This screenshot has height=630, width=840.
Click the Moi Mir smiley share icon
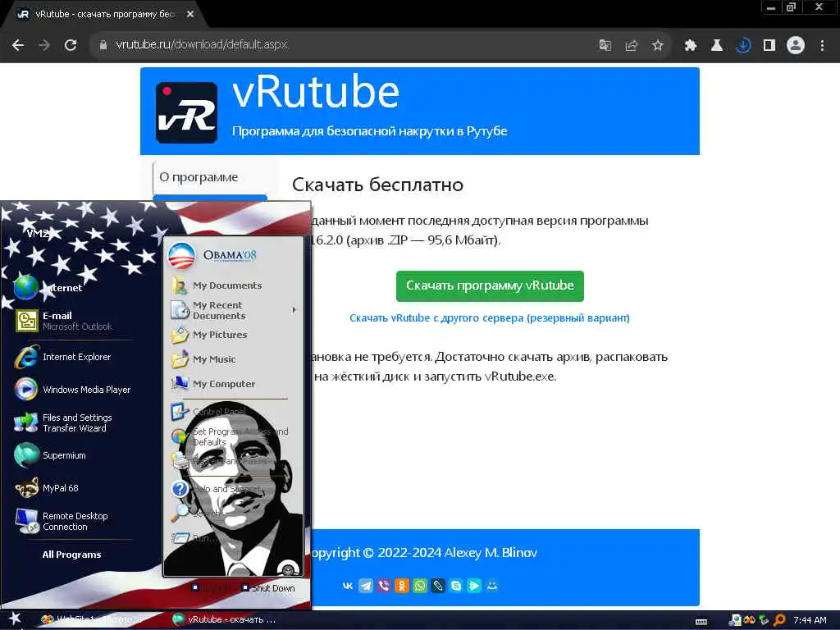[492, 586]
